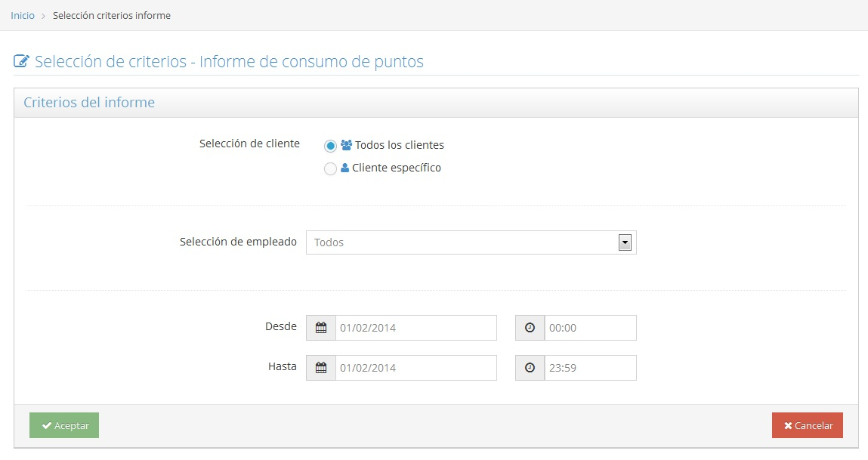This screenshot has height=460, width=868.
Task: Click the edit pencil icon in page title
Action: [x=22, y=62]
